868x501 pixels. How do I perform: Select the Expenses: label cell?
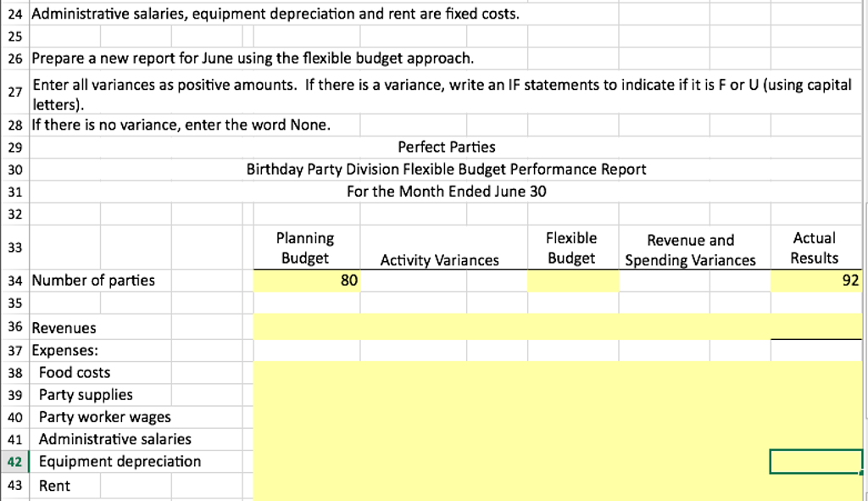coord(59,350)
